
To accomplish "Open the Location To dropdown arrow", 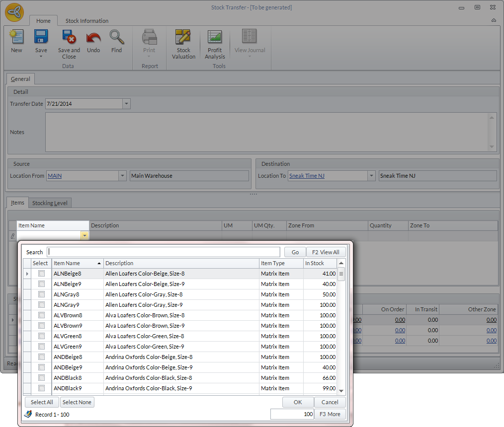I will (371, 176).
